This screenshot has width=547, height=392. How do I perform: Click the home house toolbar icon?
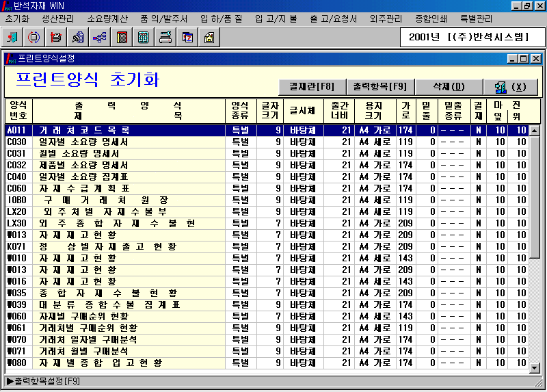[209, 37]
